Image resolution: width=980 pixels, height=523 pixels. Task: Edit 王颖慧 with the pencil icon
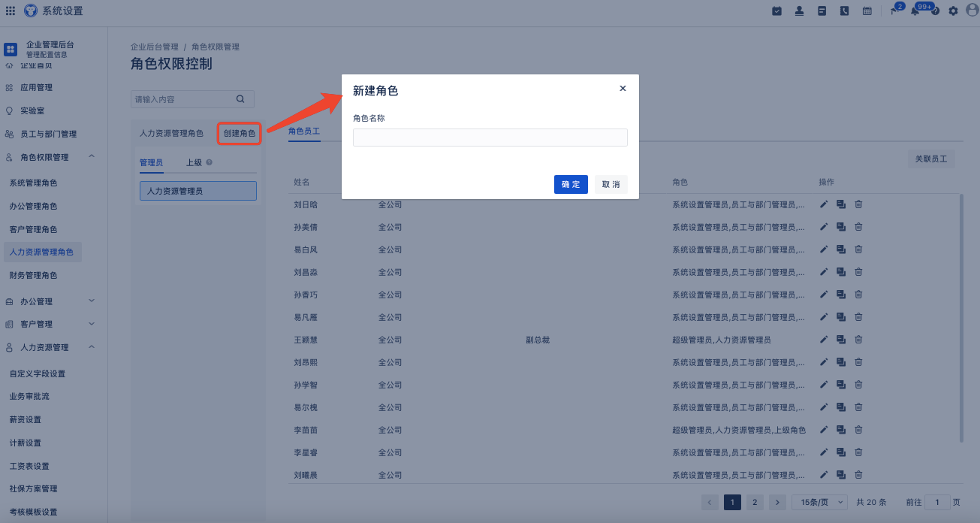point(824,340)
